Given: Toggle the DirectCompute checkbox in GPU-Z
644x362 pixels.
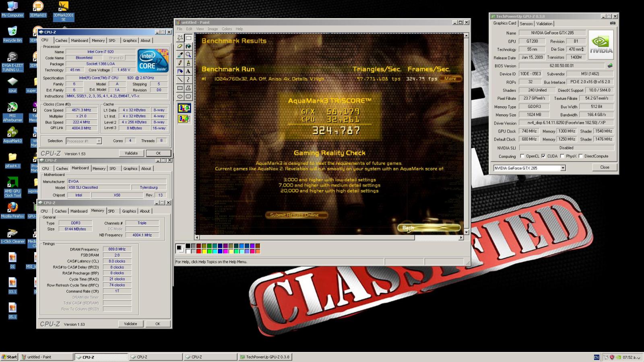Looking at the screenshot, I should click(580, 156).
